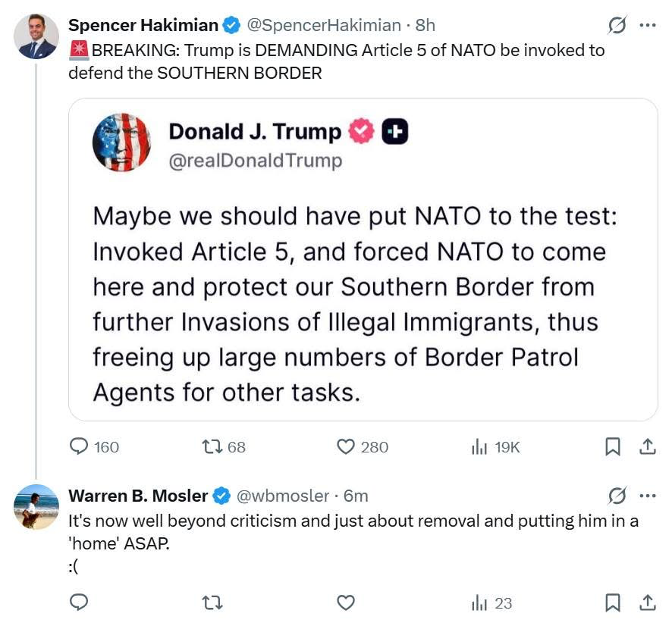Like Spencer Hakimian's post
This screenshot has height=626, width=672.
[x=346, y=447]
